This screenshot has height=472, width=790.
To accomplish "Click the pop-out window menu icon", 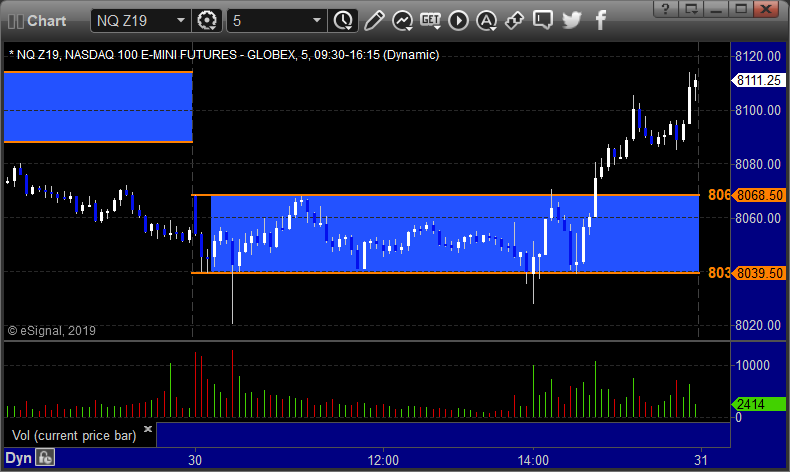I will coord(691,9).
